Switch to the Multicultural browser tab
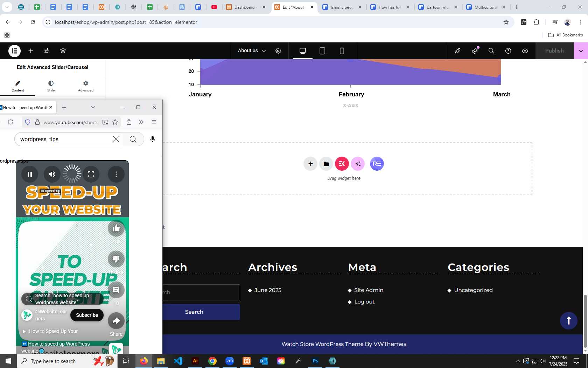Image resolution: width=588 pixels, height=368 pixels. pyautogui.click(x=486, y=7)
